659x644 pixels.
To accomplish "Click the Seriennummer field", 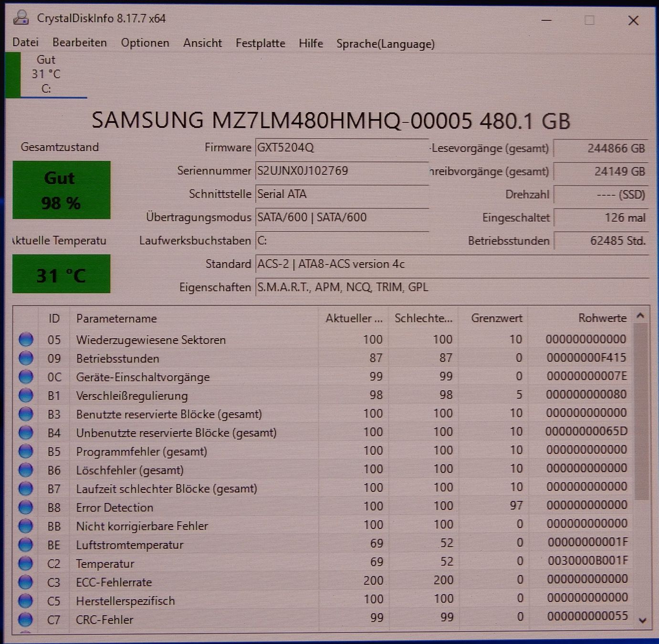I will [342, 171].
